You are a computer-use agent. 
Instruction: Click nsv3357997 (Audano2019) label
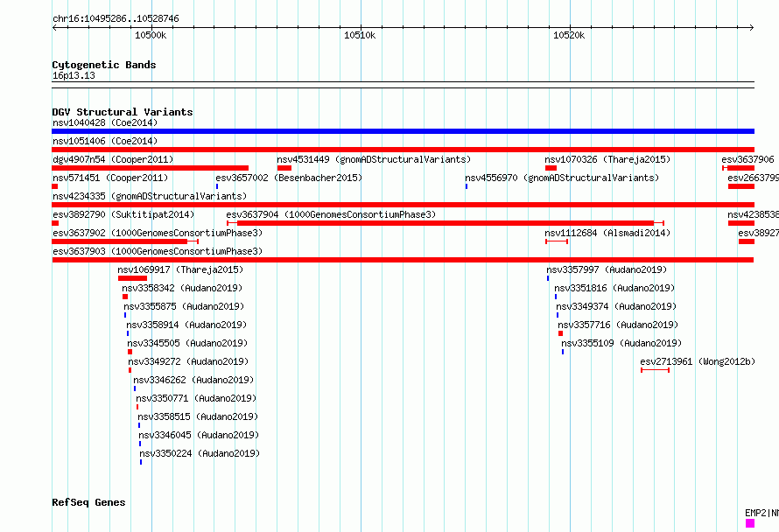(x=607, y=269)
